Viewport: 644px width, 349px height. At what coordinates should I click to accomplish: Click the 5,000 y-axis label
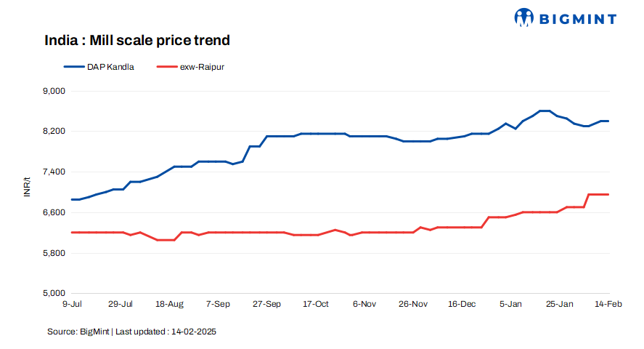(55, 293)
